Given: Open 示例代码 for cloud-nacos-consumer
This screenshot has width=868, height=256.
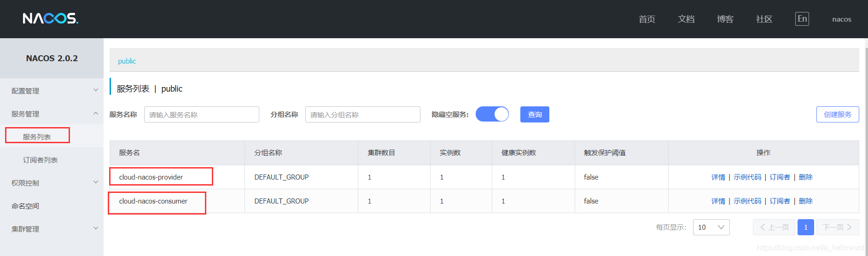Looking at the screenshot, I should click(x=747, y=201).
